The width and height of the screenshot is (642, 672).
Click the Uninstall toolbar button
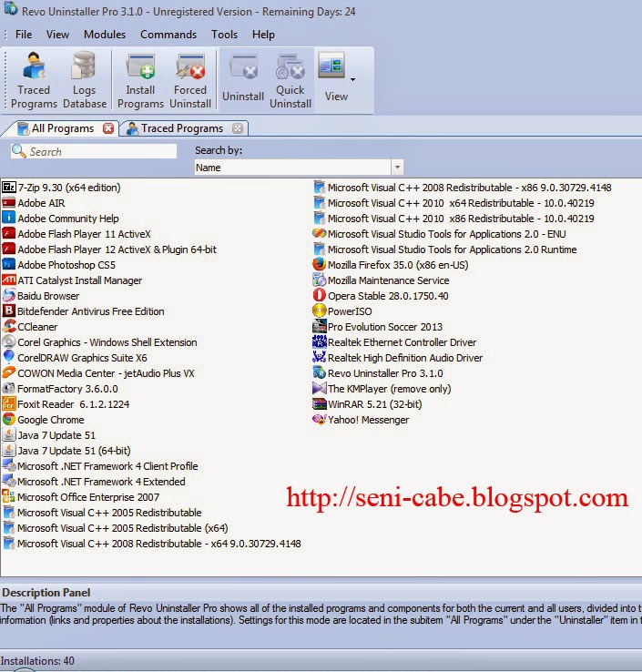pyautogui.click(x=243, y=80)
